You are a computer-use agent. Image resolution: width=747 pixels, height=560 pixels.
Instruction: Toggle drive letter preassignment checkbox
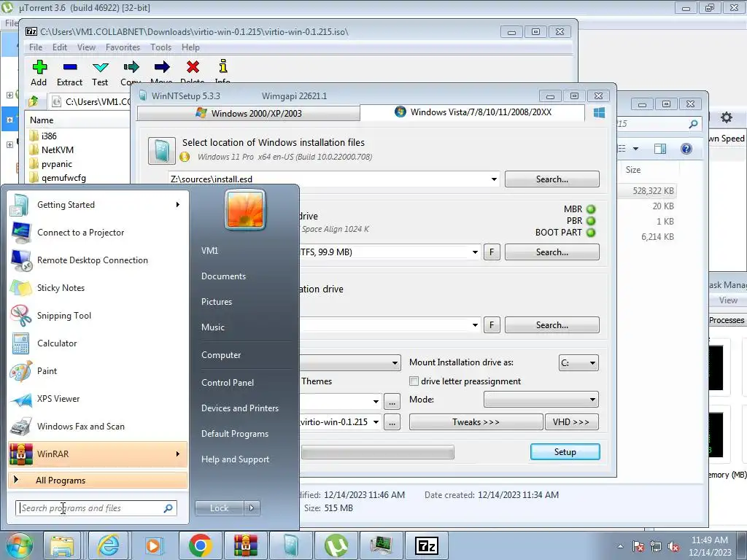[414, 381]
